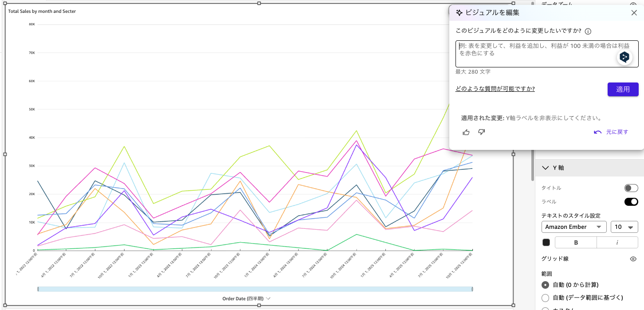Viewport: 644px width, 310px height.
Task: Click the undo arrow icon next to 元に戻す
Action: click(x=597, y=132)
